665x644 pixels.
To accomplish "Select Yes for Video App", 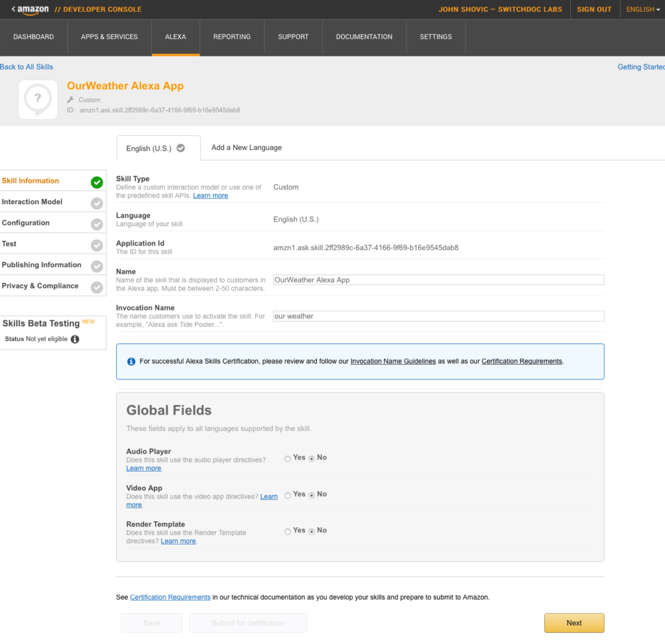I will (288, 495).
